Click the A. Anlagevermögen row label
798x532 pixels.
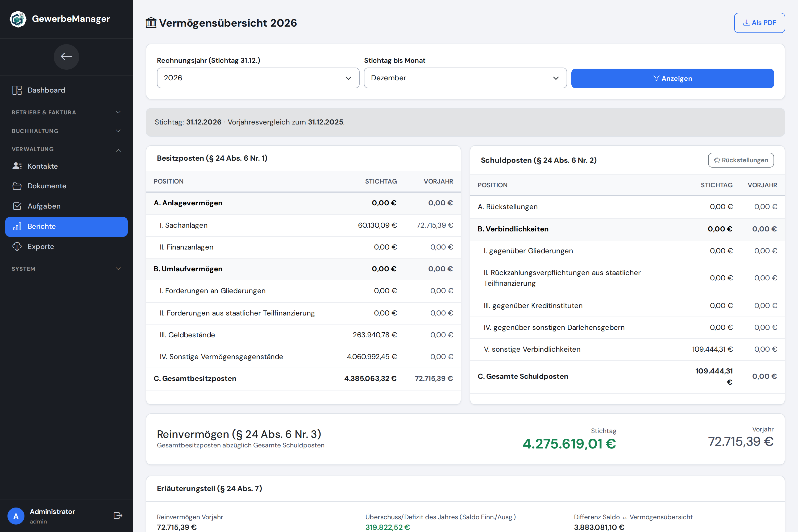188,203
